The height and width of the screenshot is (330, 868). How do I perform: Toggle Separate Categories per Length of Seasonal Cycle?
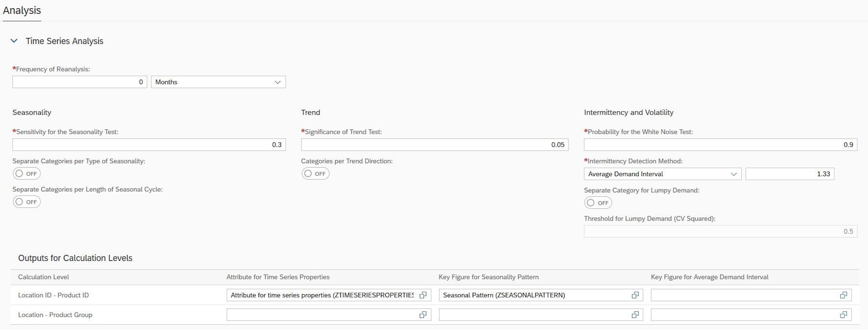[x=26, y=202]
